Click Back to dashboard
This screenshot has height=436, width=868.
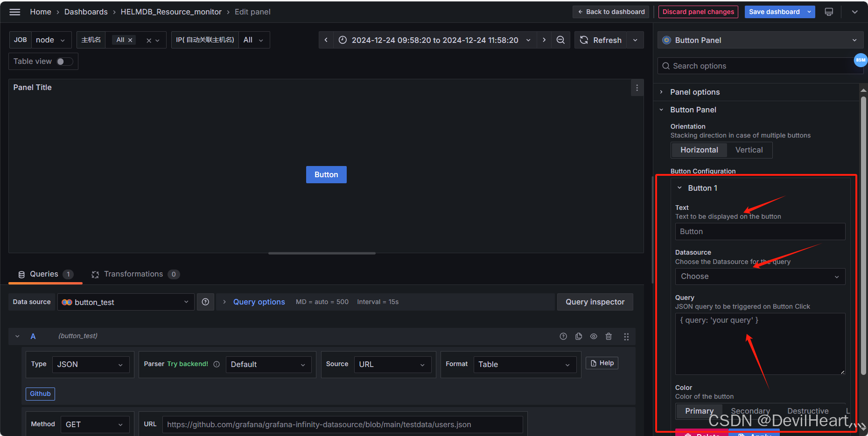(611, 12)
